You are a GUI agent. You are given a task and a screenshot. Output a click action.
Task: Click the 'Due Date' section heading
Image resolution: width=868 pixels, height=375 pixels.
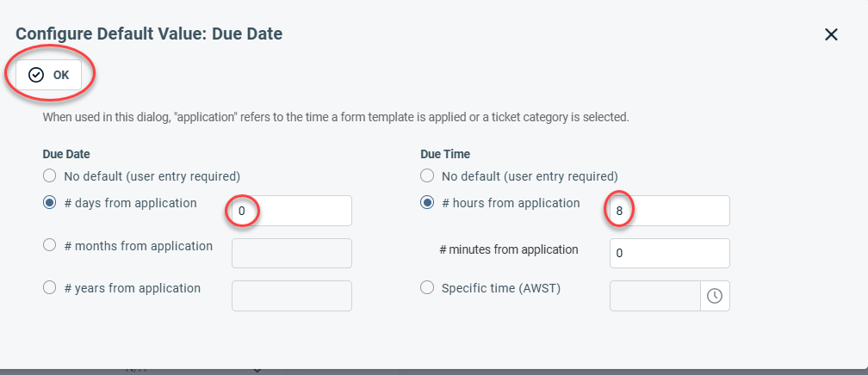click(66, 154)
